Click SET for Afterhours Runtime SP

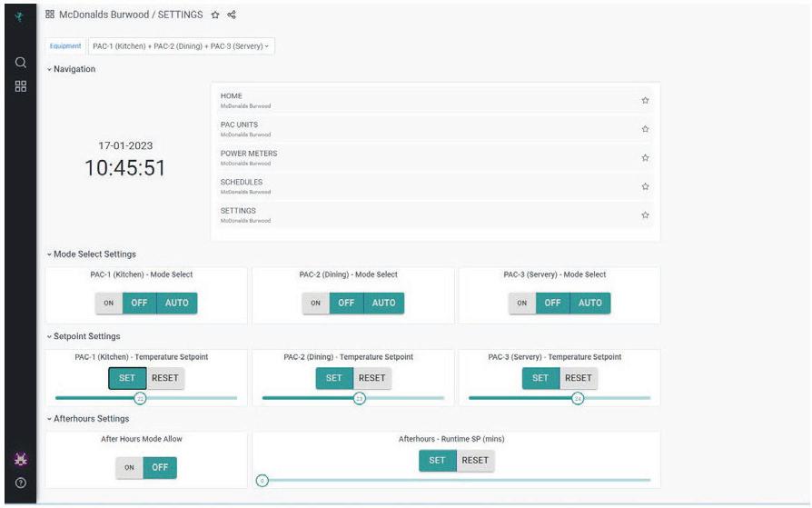[x=437, y=461]
